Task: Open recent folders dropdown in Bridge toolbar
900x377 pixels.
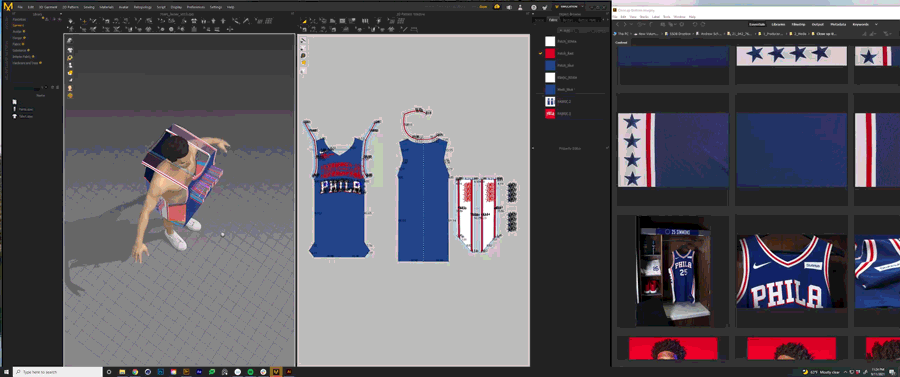Action: click(642, 25)
